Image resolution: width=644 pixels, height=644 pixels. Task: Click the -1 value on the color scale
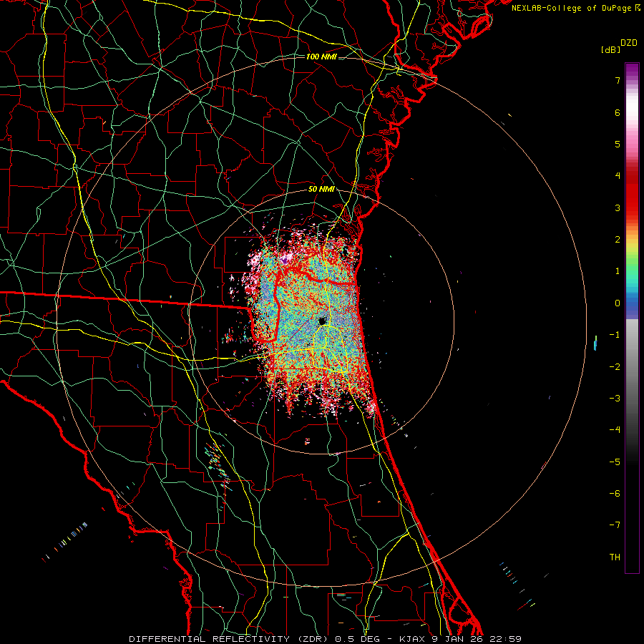tap(615, 335)
